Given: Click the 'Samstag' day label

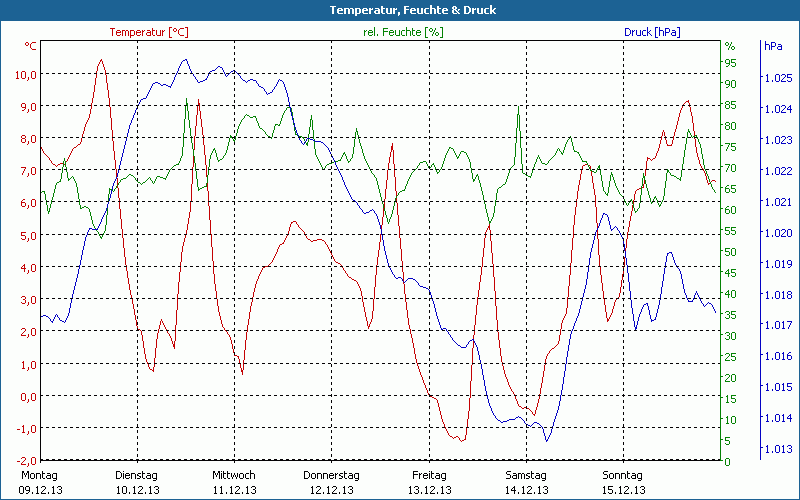Looking at the screenshot, I should pyautogui.click(x=526, y=476).
